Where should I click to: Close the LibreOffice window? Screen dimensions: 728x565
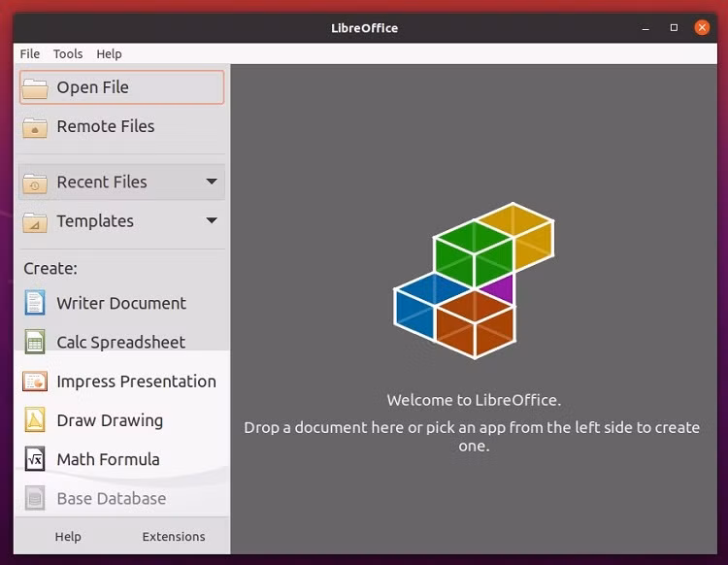(x=702, y=28)
